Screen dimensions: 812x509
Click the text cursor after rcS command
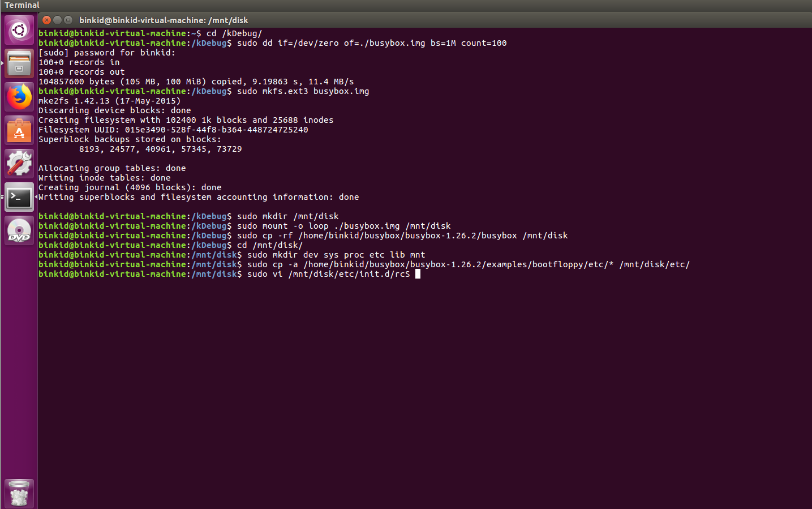pos(418,274)
